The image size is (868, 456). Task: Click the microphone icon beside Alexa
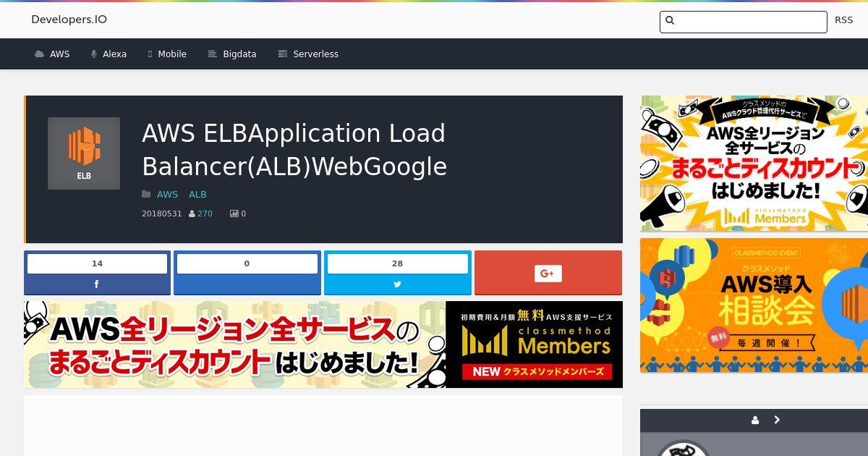point(94,54)
